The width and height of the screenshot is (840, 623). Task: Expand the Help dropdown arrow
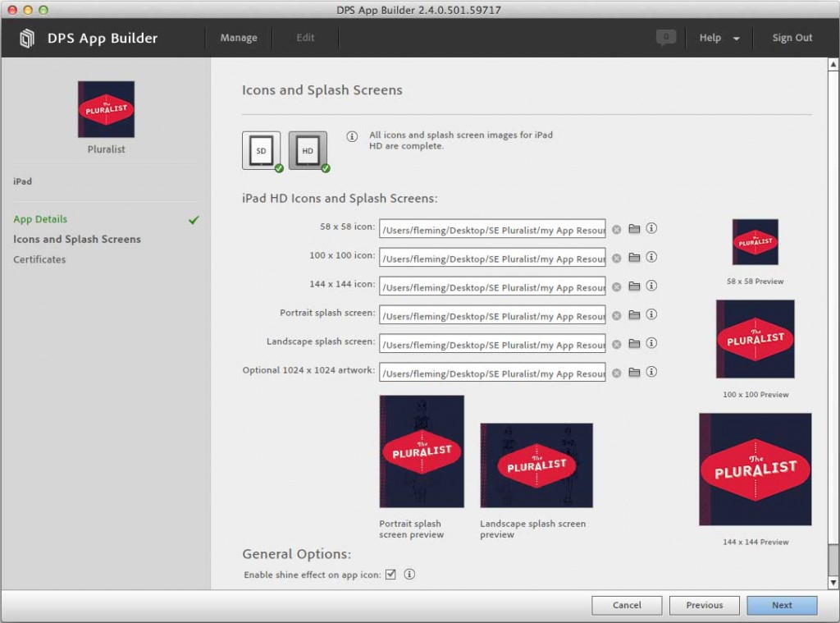point(737,39)
